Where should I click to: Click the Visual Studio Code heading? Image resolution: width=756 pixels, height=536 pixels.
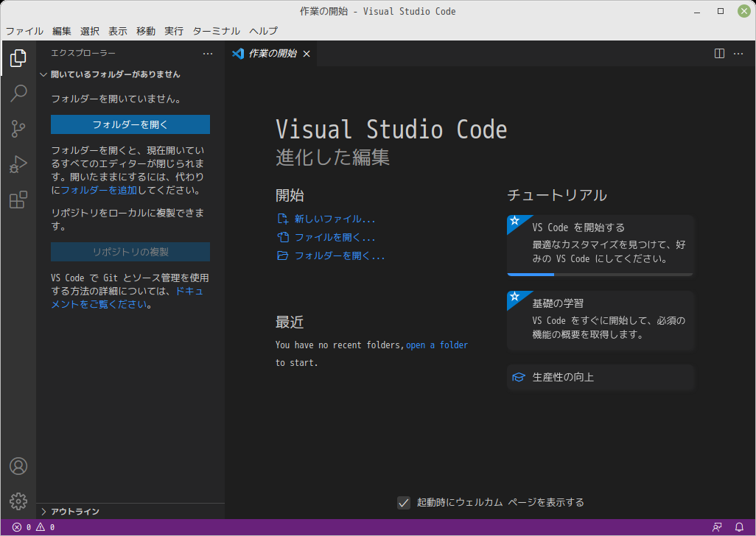391,130
